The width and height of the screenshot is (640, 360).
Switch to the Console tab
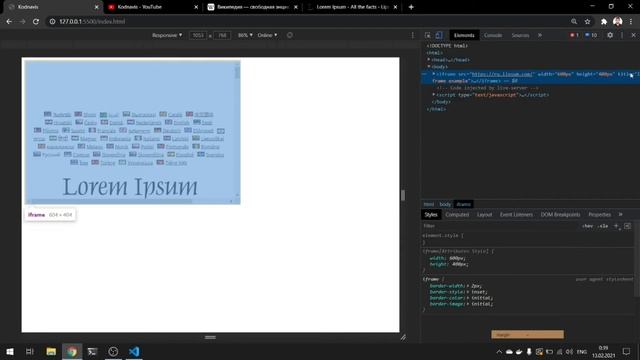click(493, 36)
